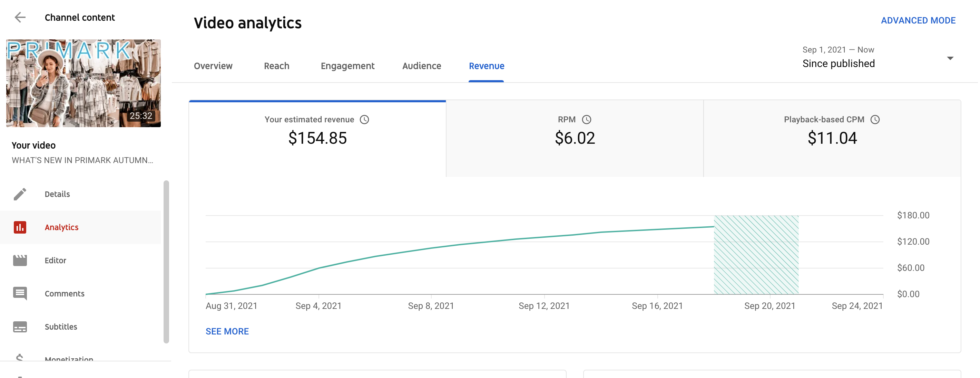Click clock icon beside Your estimated revenue

(x=364, y=120)
